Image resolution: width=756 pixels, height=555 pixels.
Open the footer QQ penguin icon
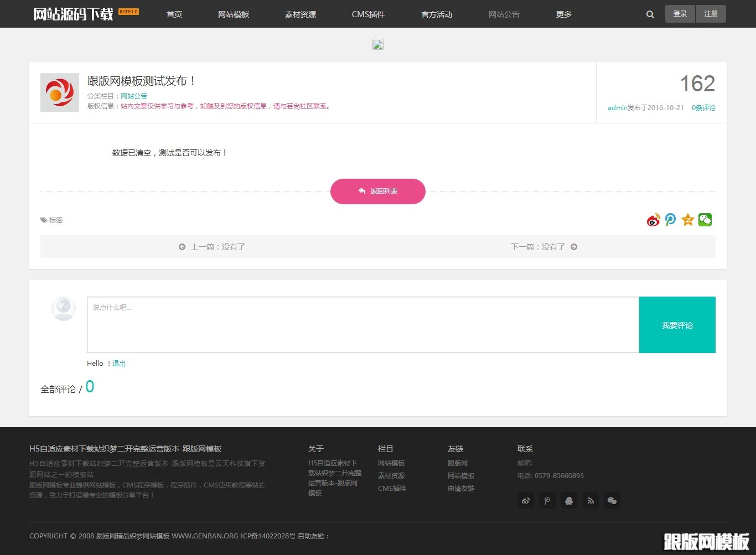coord(569,501)
